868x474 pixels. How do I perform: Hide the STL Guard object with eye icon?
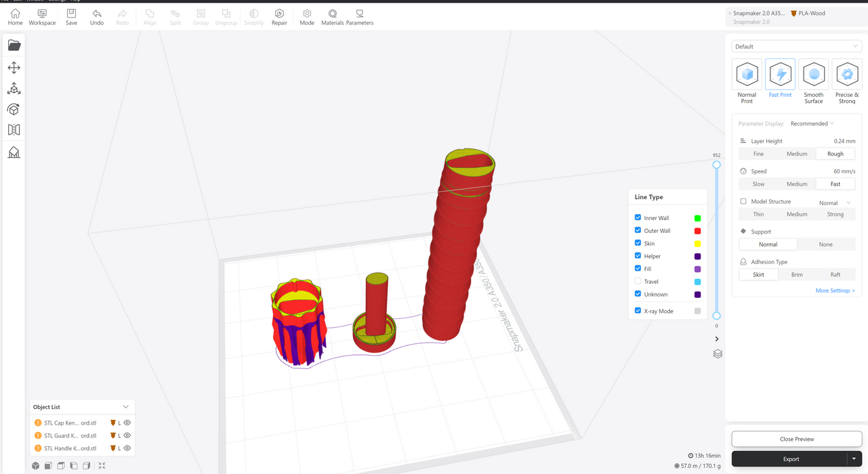click(x=127, y=435)
